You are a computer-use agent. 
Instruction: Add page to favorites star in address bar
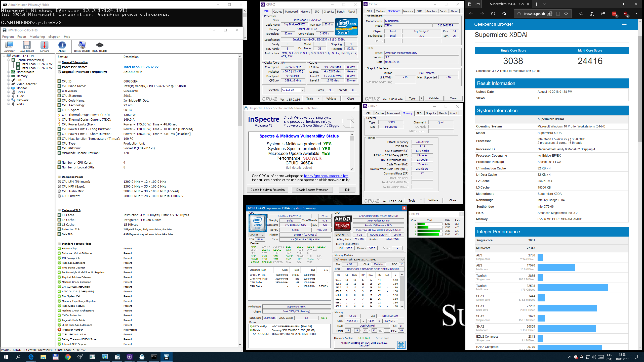click(566, 14)
